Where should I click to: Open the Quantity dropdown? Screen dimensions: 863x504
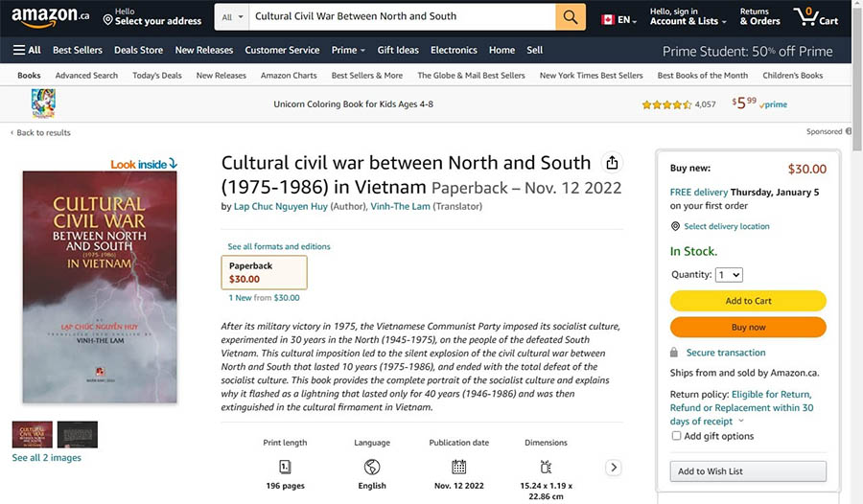click(x=729, y=275)
